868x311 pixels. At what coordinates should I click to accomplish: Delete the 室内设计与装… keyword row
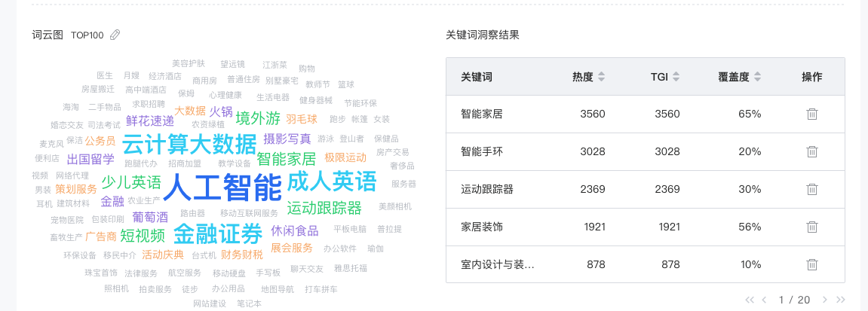pos(811,264)
